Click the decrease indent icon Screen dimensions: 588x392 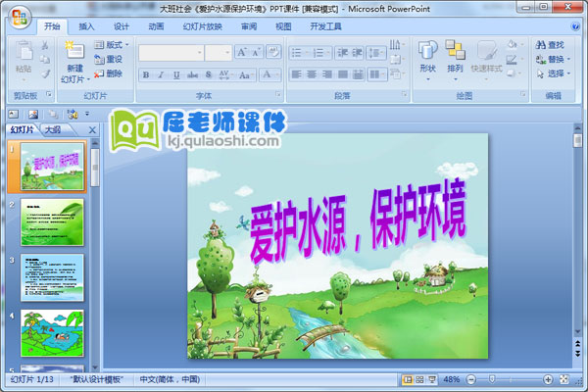point(342,53)
